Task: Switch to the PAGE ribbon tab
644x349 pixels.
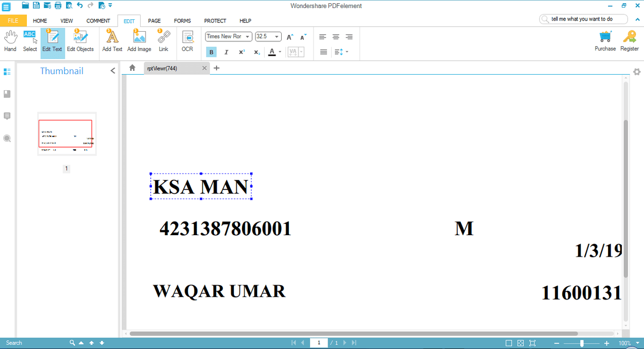Action: (x=155, y=20)
